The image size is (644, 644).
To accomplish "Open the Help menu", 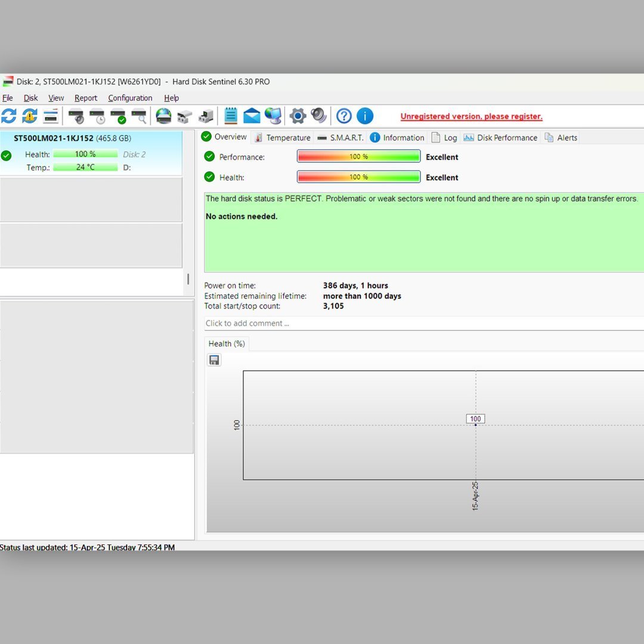I will click(x=171, y=98).
